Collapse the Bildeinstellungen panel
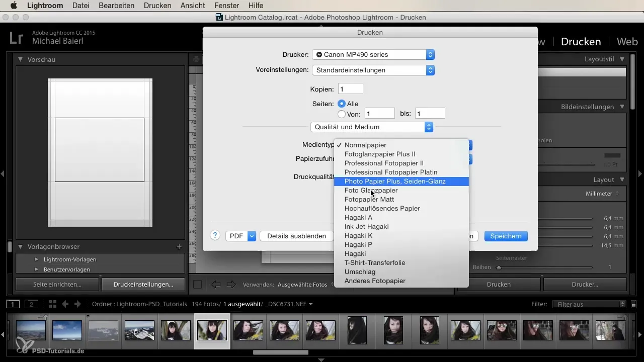 click(622, 107)
